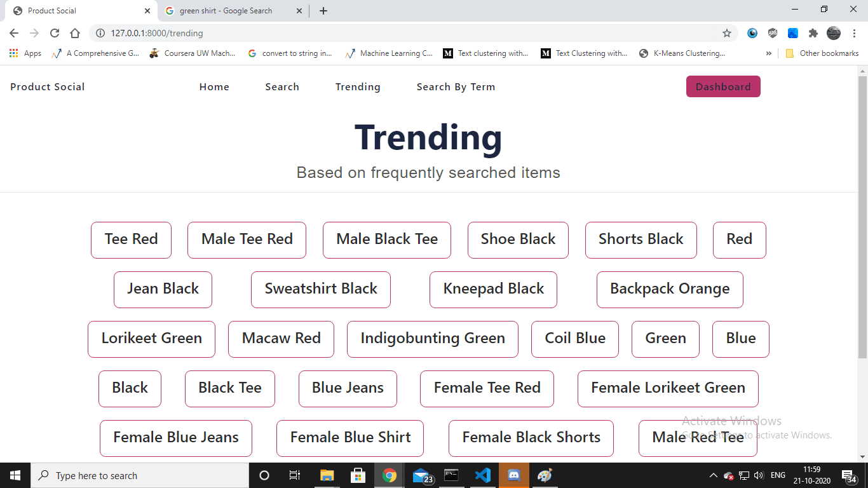Click the page vertical scrollbar
The width and height of the screenshot is (868, 488).
(862, 217)
